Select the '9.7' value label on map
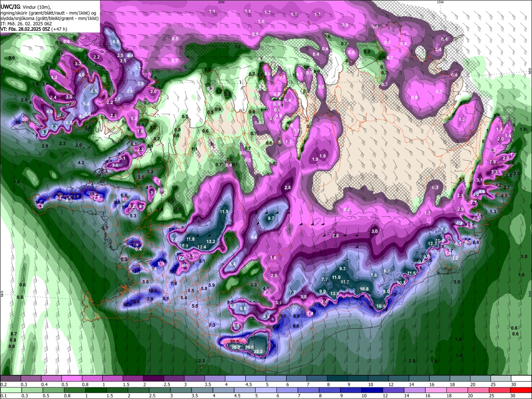The image size is (532, 399). [x=271, y=218]
